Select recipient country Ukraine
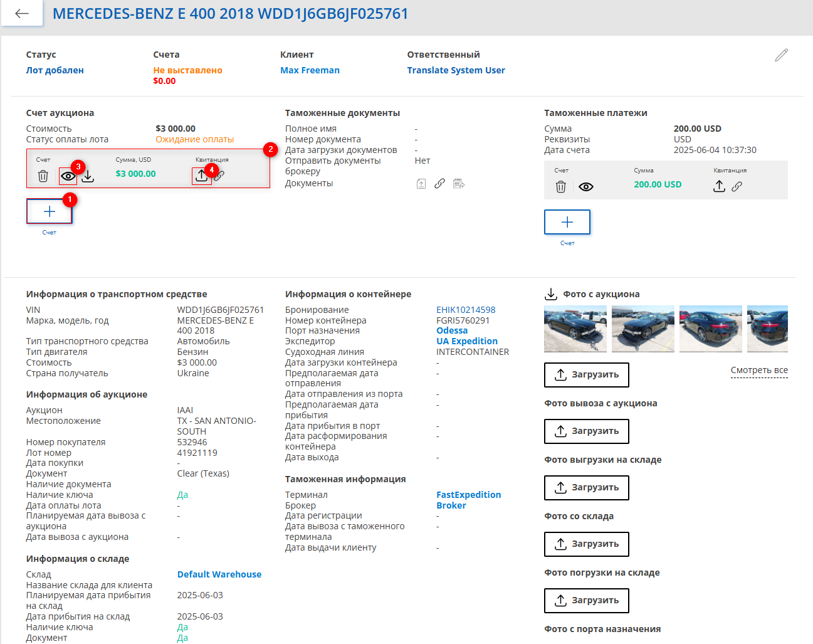Viewport: 813px width, 644px height. [x=193, y=373]
